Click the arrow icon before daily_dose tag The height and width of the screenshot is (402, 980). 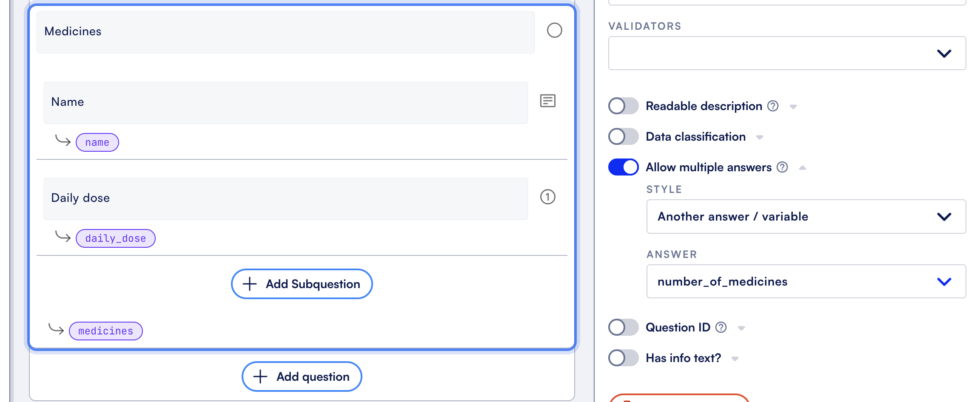point(63,236)
